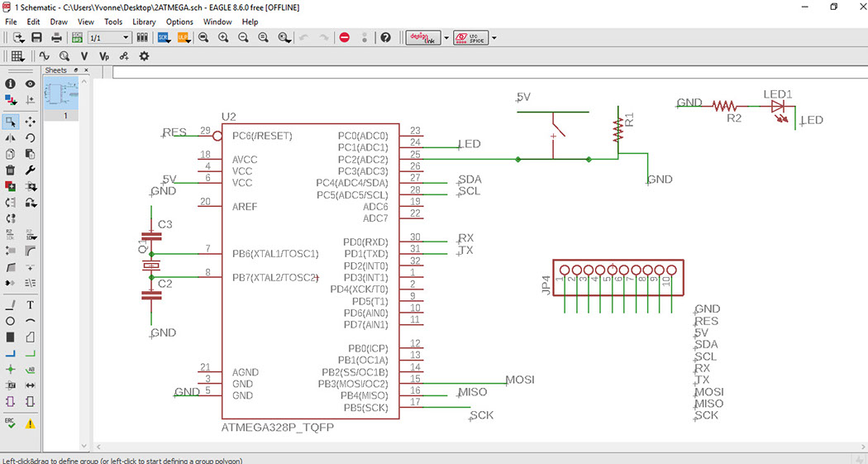
Task: Select the Move tool
Action: [x=30, y=122]
